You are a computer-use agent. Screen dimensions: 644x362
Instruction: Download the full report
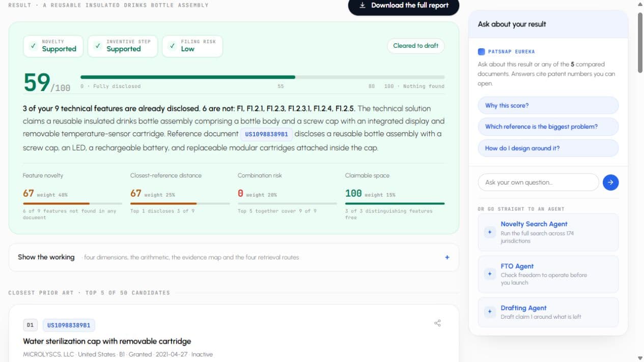(404, 6)
